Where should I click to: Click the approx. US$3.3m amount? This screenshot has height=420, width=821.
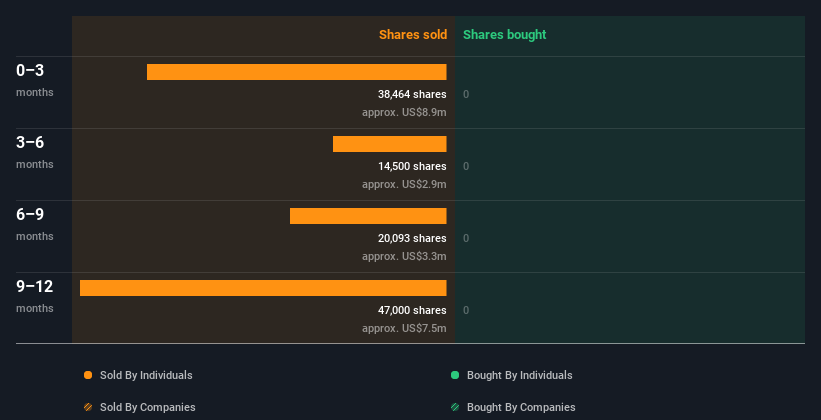click(x=404, y=256)
